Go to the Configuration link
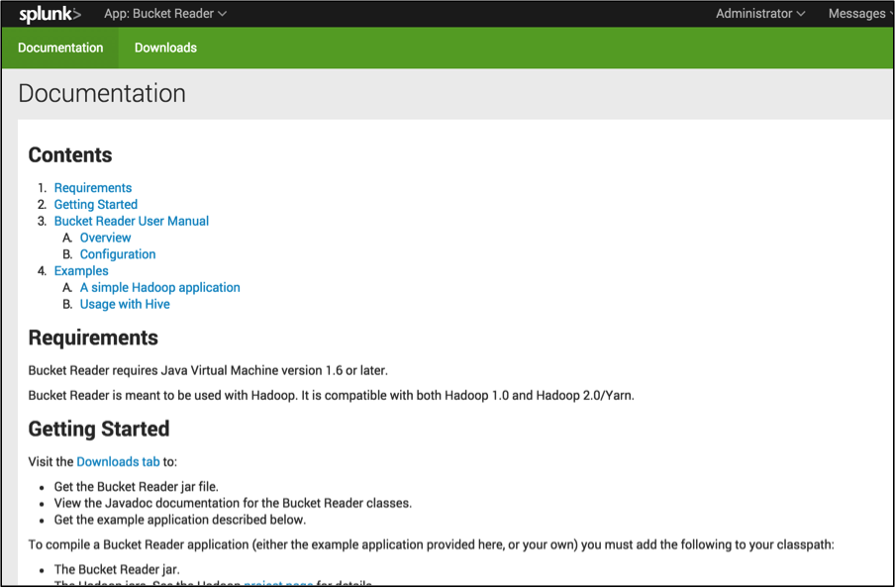Viewport: 895px width, 588px height. [x=118, y=254]
